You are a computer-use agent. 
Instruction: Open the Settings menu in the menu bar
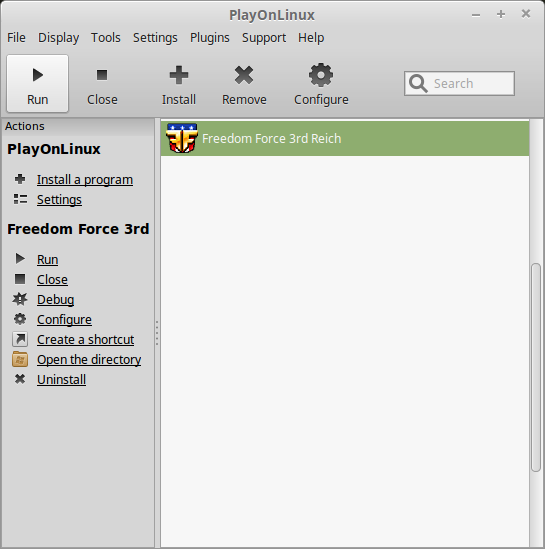pos(155,37)
